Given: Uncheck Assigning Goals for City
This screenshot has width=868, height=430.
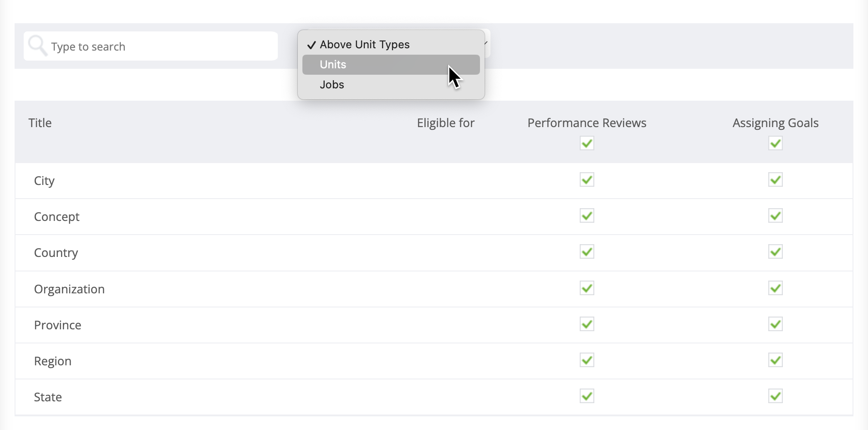Looking at the screenshot, I should 776,180.
